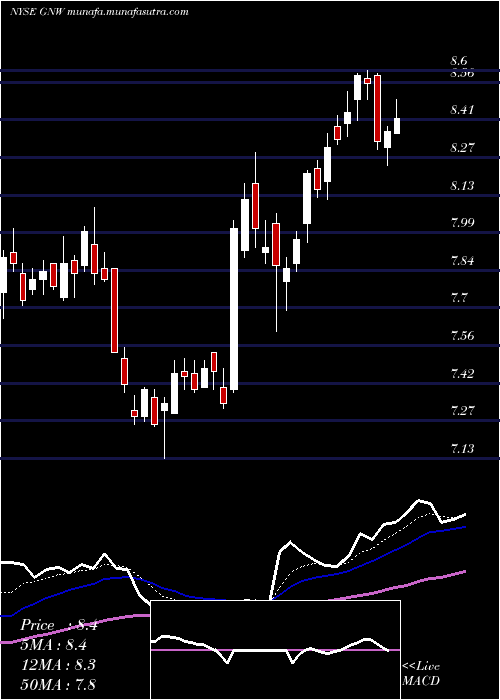
Task: Click the <<Live MACD label
Action: pos(421,673)
